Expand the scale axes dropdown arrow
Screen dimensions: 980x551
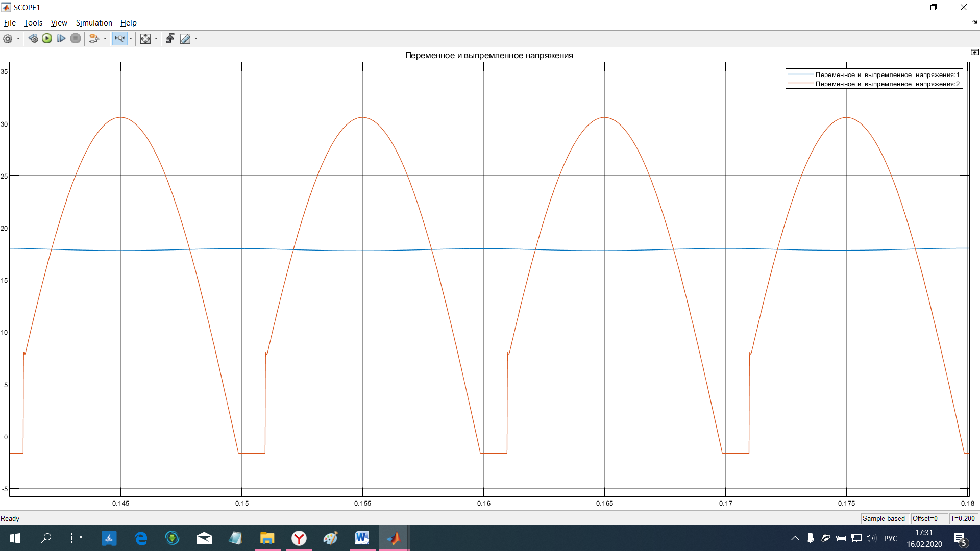click(156, 39)
